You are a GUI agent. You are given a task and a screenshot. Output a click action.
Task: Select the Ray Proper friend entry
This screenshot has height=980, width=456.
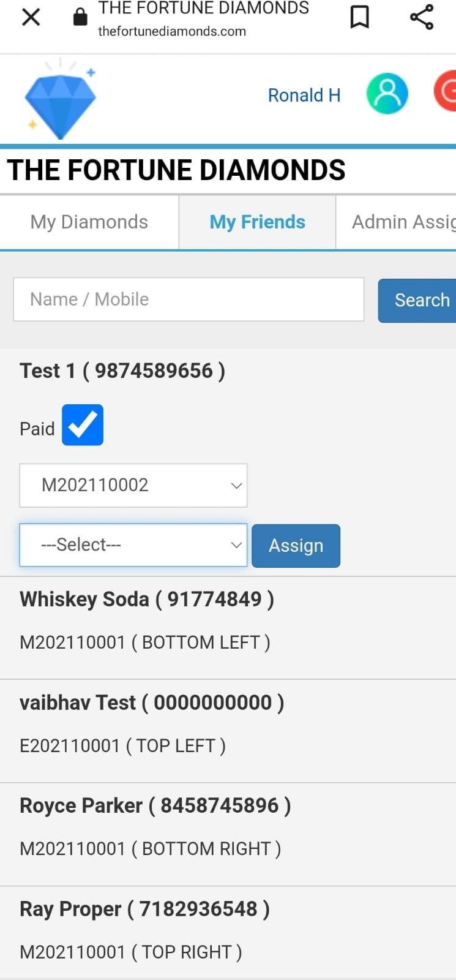pyautogui.click(x=228, y=933)
